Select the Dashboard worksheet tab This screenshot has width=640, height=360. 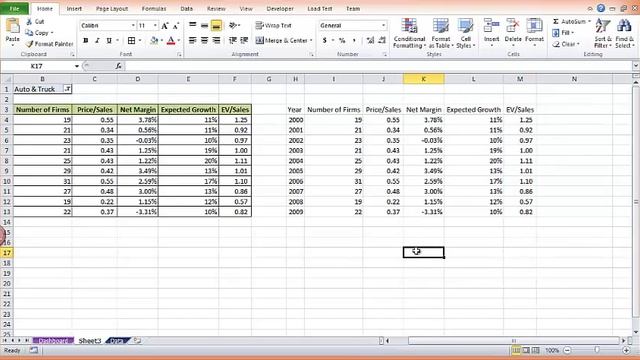coord(53,340)
